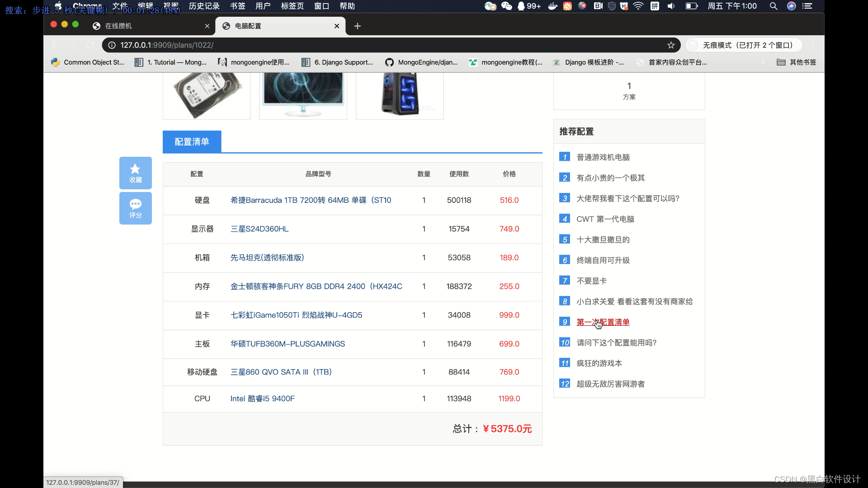This screenshot has height=488, width=868.
Task: Open Django 模板进阶 bookmark
Action: (x=588, y=62)
